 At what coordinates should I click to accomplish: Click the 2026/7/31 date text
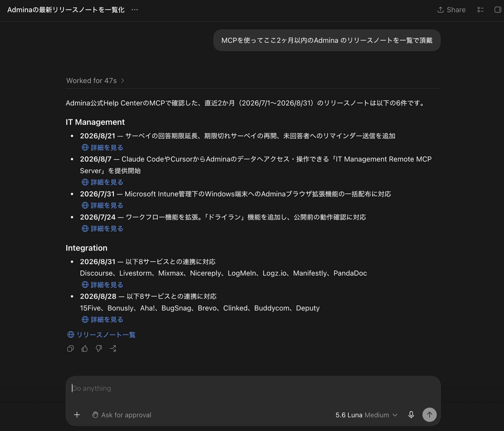coord(97,194)
